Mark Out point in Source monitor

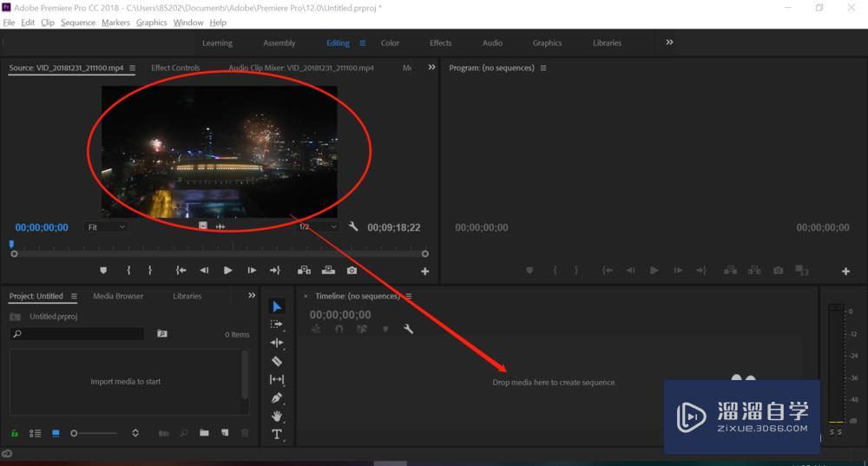(x=150, y=270)
